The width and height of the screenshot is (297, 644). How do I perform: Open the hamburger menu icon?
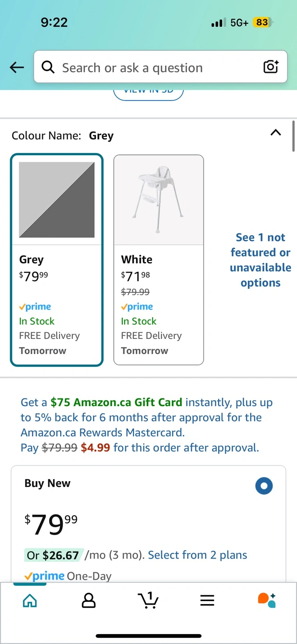207,601
